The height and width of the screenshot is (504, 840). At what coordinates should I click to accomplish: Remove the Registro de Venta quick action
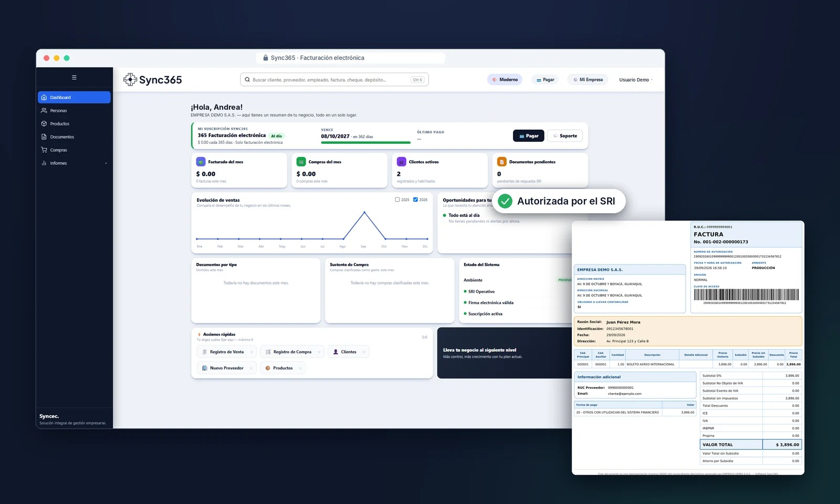[x=251, y=352]
